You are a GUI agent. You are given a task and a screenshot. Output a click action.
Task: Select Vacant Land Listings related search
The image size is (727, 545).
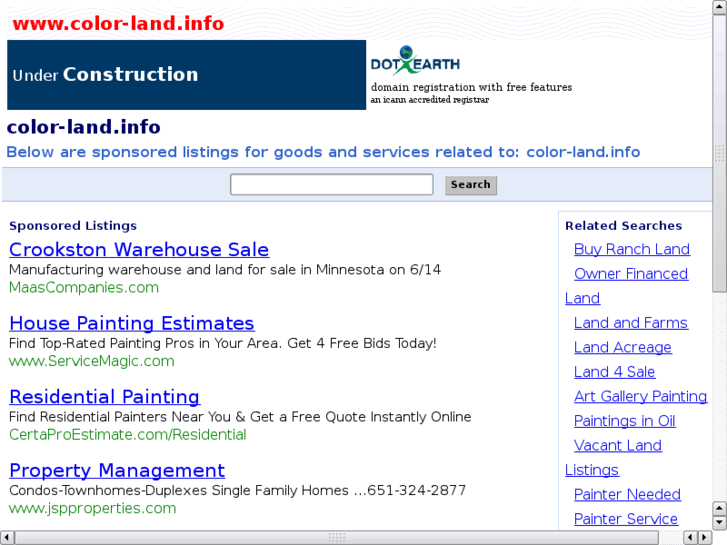618,445
